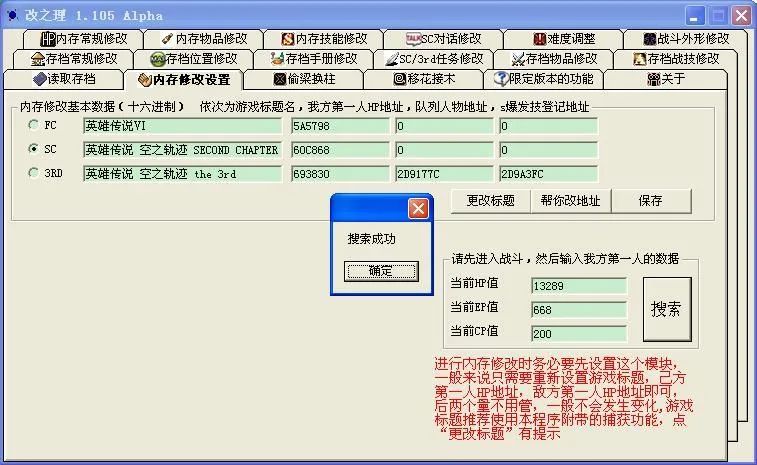Click the 当前HP值 input field
Screen dimensions: 757x465
(578, 286)
